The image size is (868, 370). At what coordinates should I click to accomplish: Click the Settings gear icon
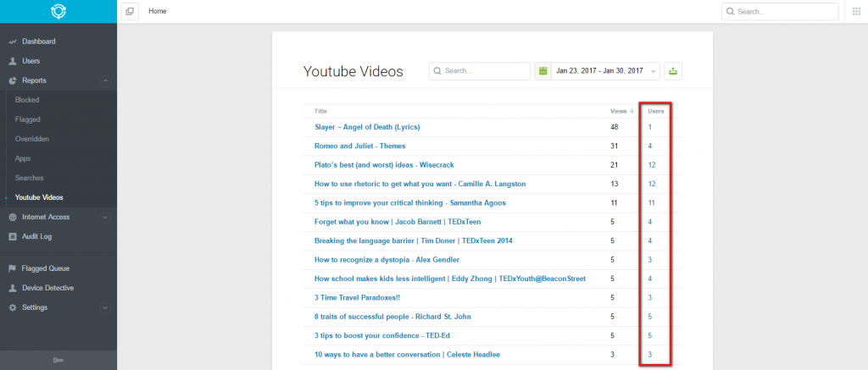(x=12, y=307)
